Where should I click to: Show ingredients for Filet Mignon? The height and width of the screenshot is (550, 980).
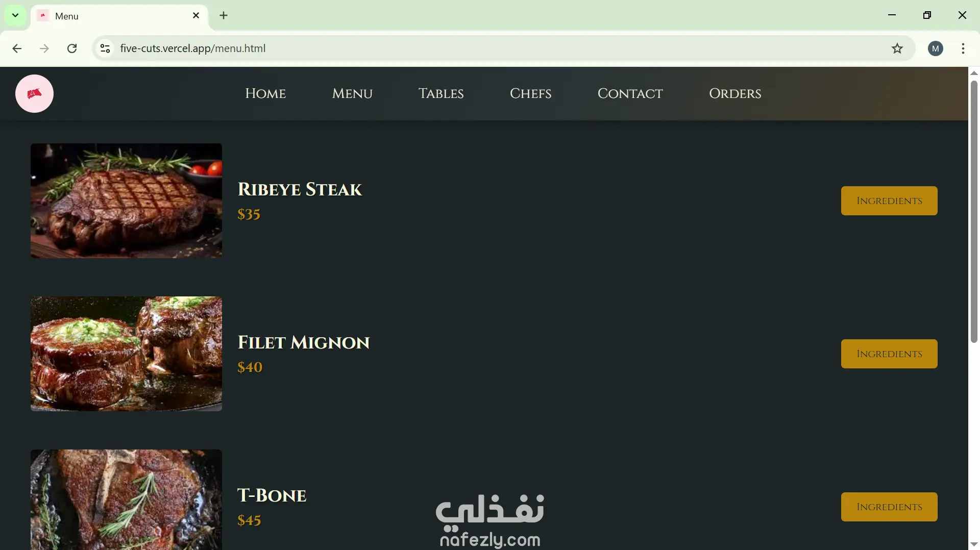pyautogui.click(x=889, y=354)
